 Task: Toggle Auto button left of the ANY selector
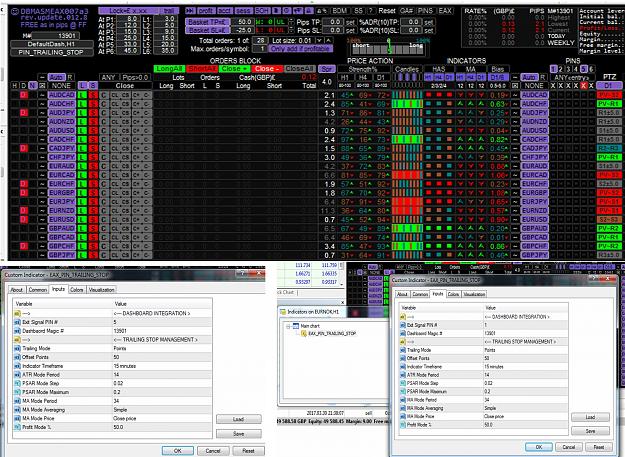point(56,77)
